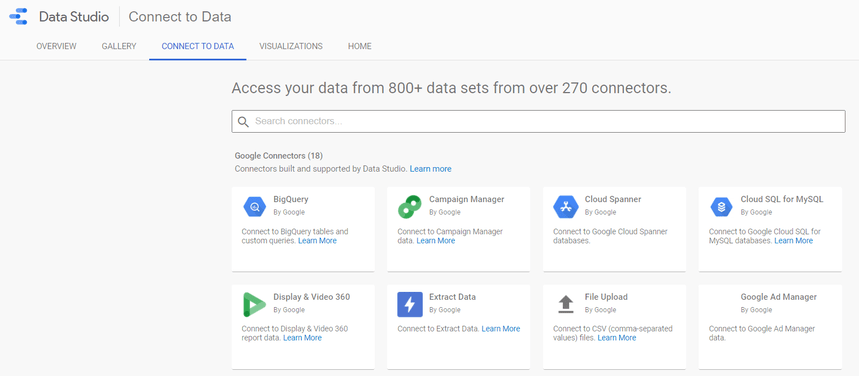The height and width of the screenshot is (376, 859).
Task: Open Cloud SQL for MySQL Learn More link
Action: pyautogui.click(x=794, y=241)
